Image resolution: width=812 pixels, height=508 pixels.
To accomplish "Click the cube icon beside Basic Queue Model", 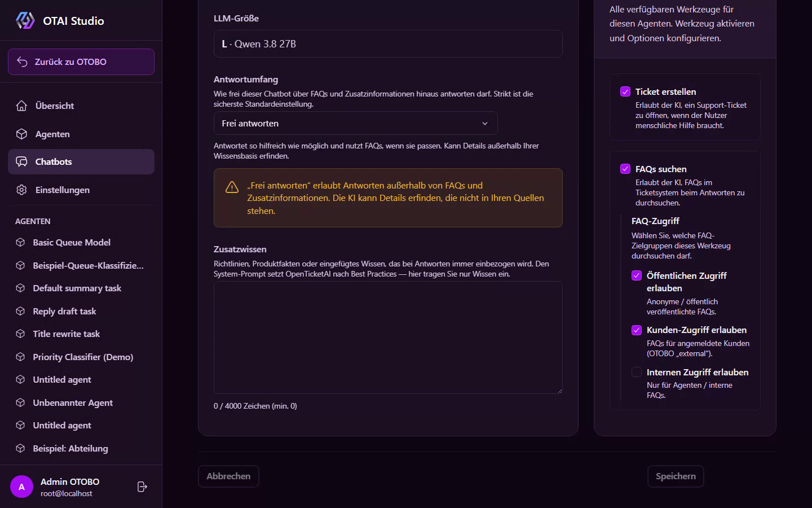I will pos(20,242).
